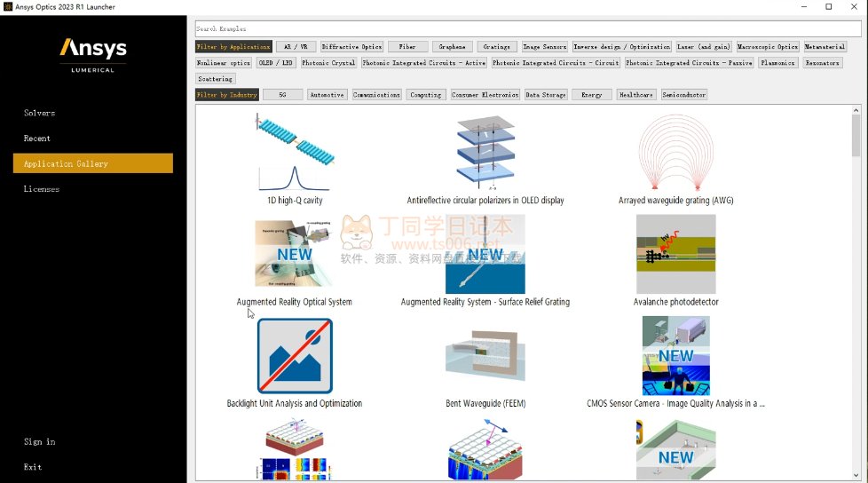Click the gallery scrollbar up arrow
The width and height of the screenshot is (868, 483).
[x=856, y=110]
